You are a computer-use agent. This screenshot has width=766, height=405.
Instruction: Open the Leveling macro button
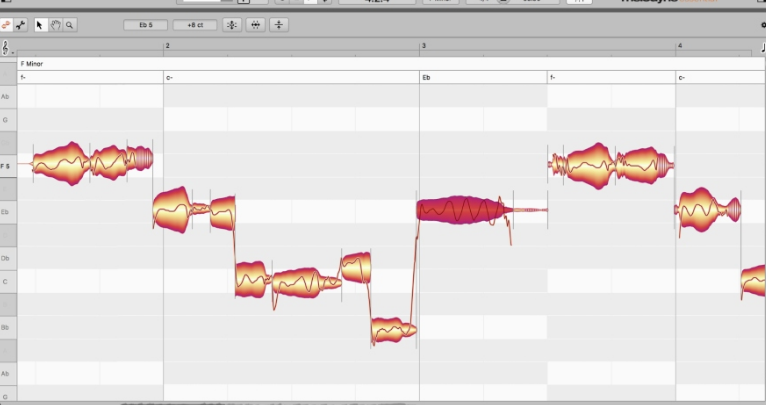(x=279, y=25)
